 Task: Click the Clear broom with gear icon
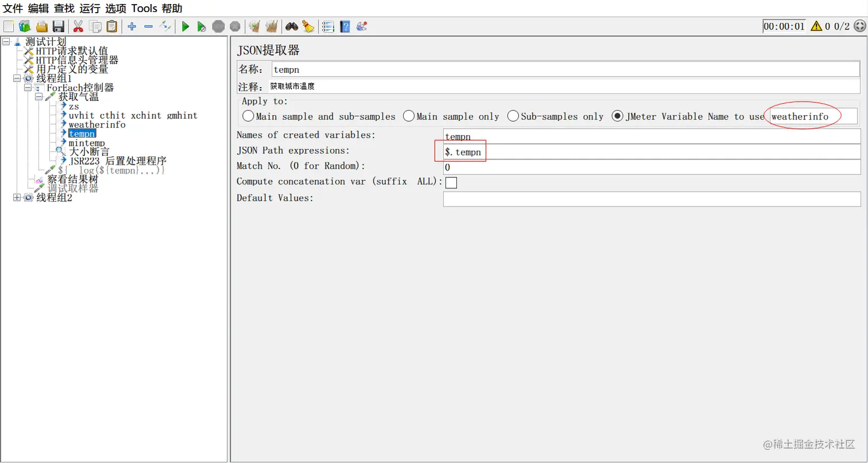click(x=254, y=26)
